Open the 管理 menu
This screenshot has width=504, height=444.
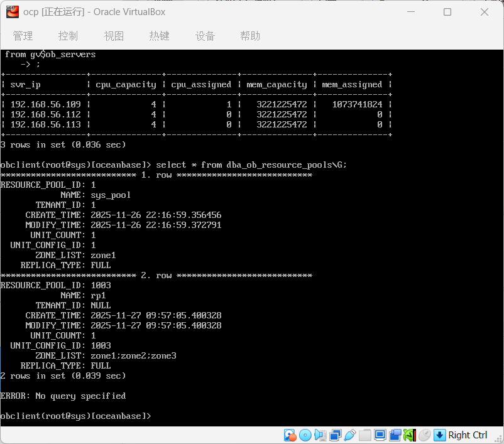pos(23,36)
